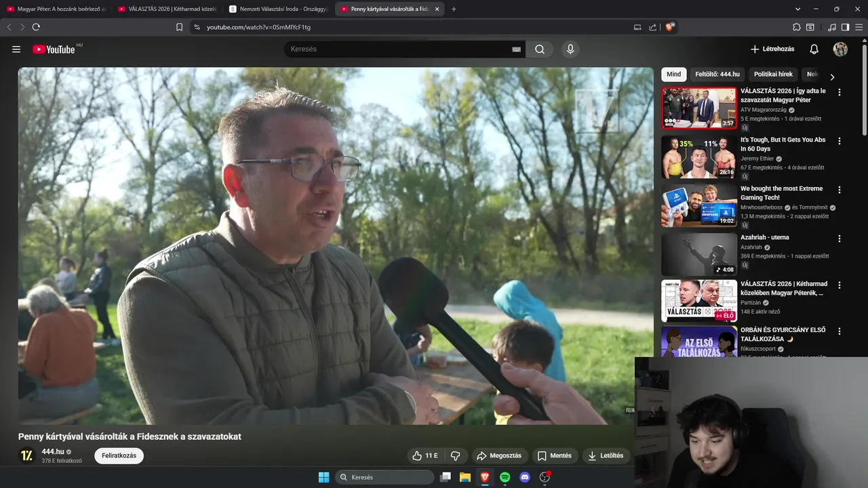Open the Extreme Gaming Tech video thumbnail

click(699, 205)
